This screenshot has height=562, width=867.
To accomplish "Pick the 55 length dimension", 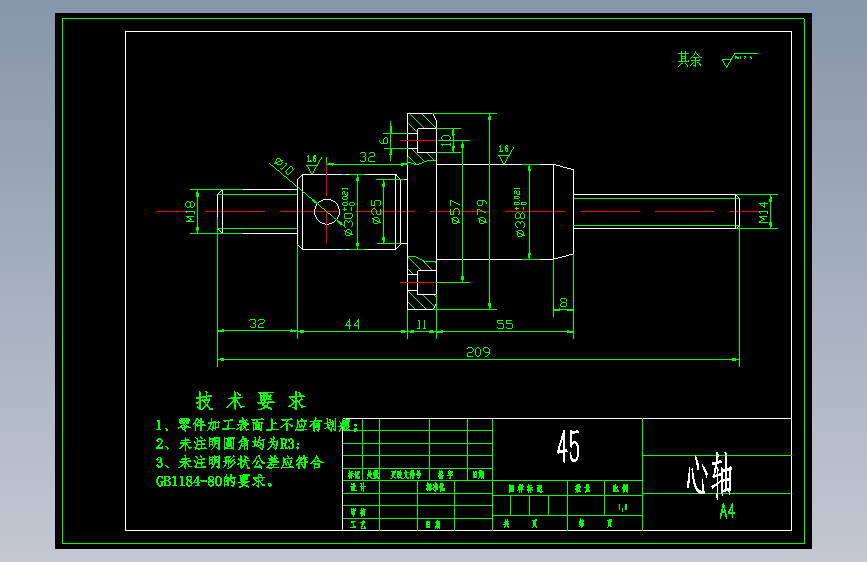I will (x=504, y=325).
